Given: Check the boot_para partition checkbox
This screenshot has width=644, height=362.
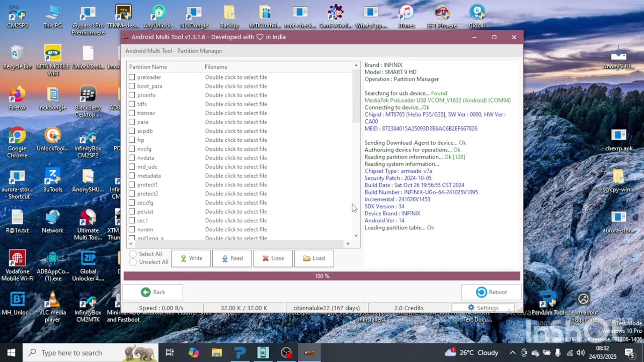Looking at the screenshot, I should point(132,86).
